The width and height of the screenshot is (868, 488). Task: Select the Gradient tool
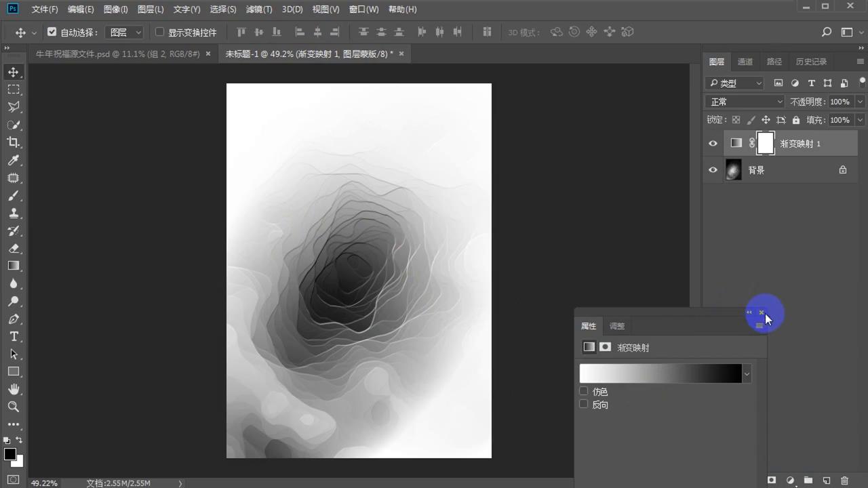[14, 266]
